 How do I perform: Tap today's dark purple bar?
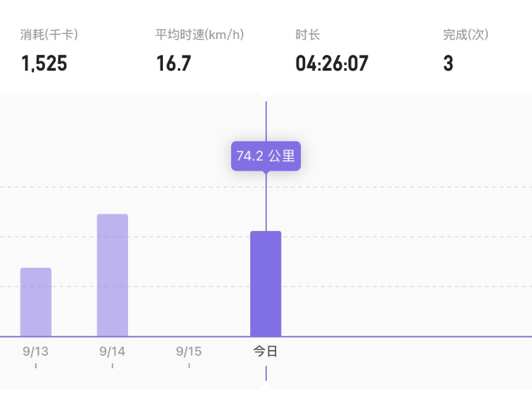click(266, 283)
